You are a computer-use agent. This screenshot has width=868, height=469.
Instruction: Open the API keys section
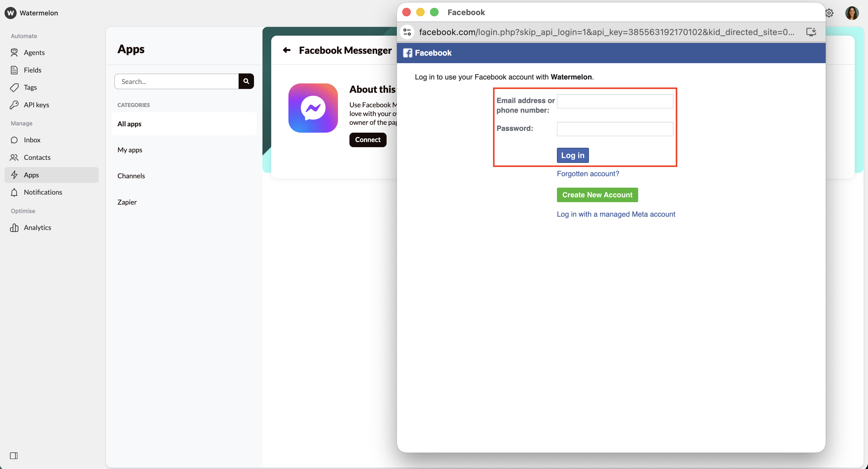pos(36,105)
